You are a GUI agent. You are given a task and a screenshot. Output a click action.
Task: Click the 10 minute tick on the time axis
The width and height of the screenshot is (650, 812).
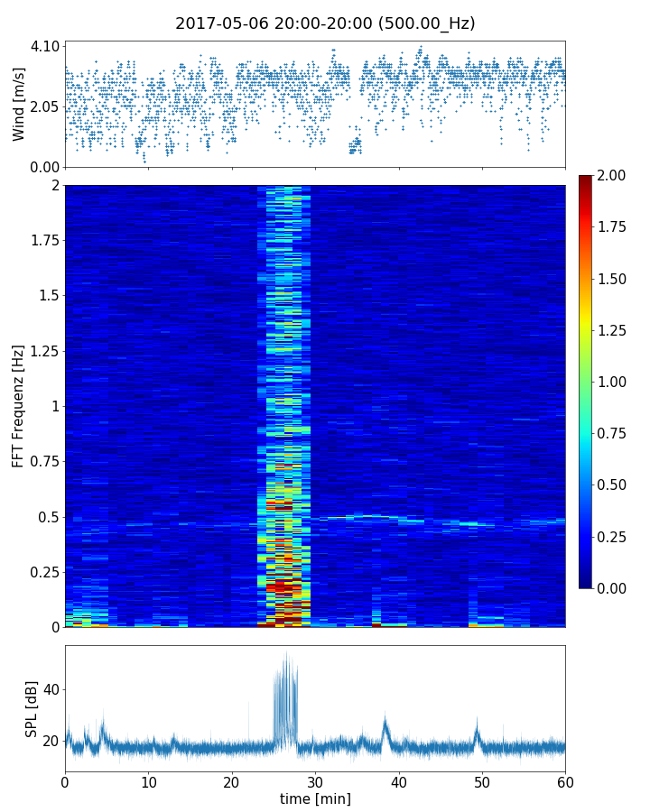click(x=148, y=781)
